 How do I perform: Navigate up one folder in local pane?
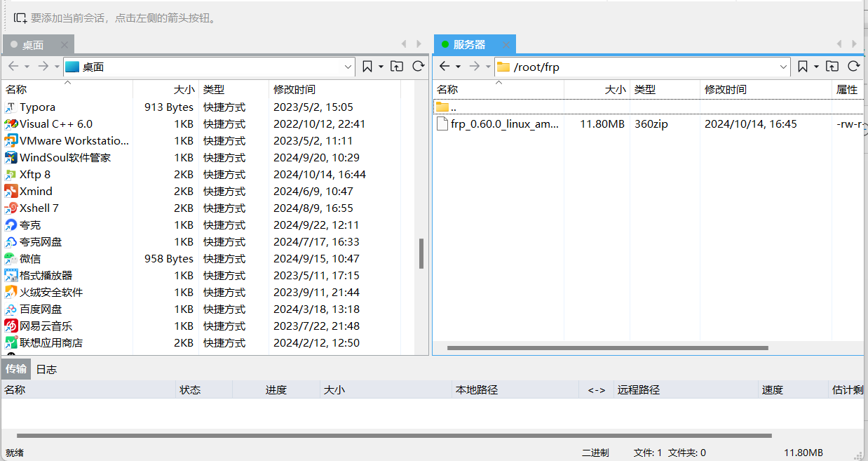point(398,66)
